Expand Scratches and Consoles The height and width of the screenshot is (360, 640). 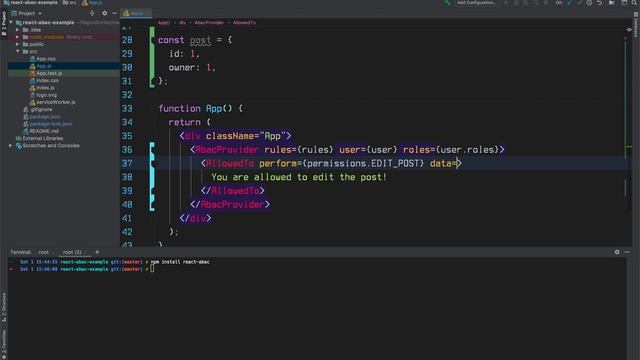click(11, 146)
